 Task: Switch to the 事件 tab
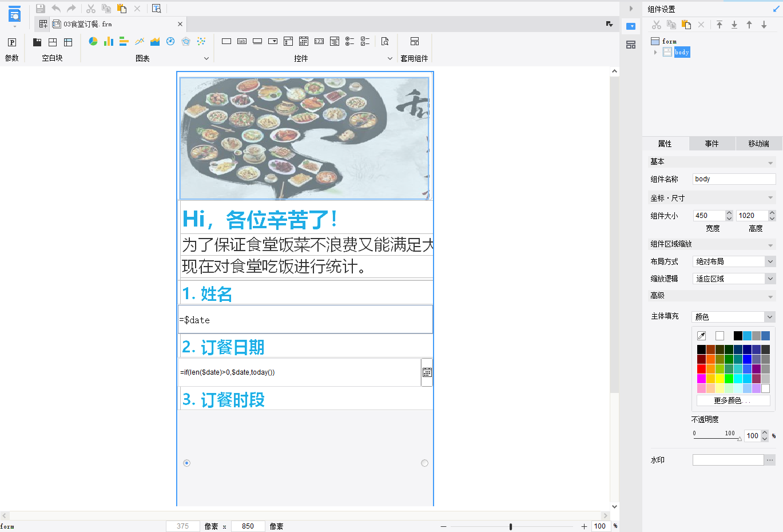click(712, 144)
